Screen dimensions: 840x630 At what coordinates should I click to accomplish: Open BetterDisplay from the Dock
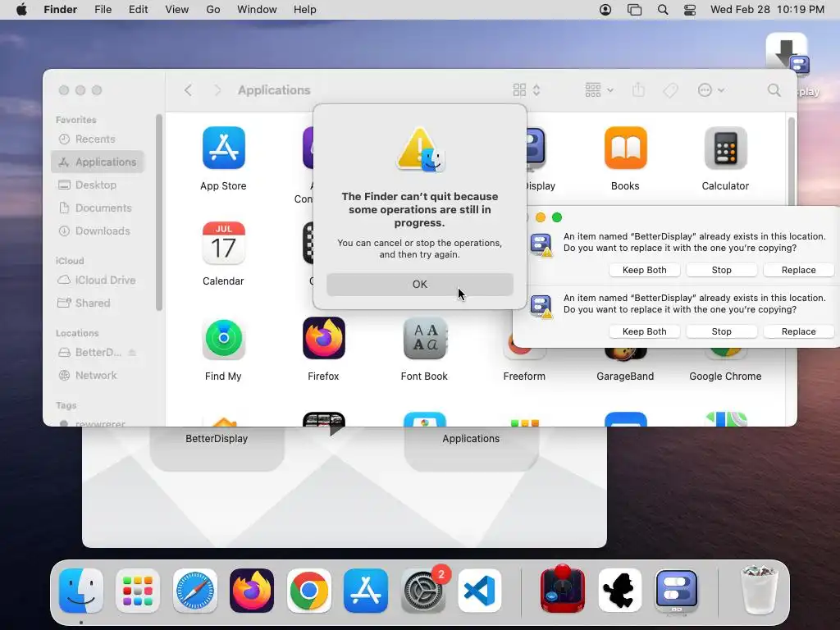tap(677, 591)
